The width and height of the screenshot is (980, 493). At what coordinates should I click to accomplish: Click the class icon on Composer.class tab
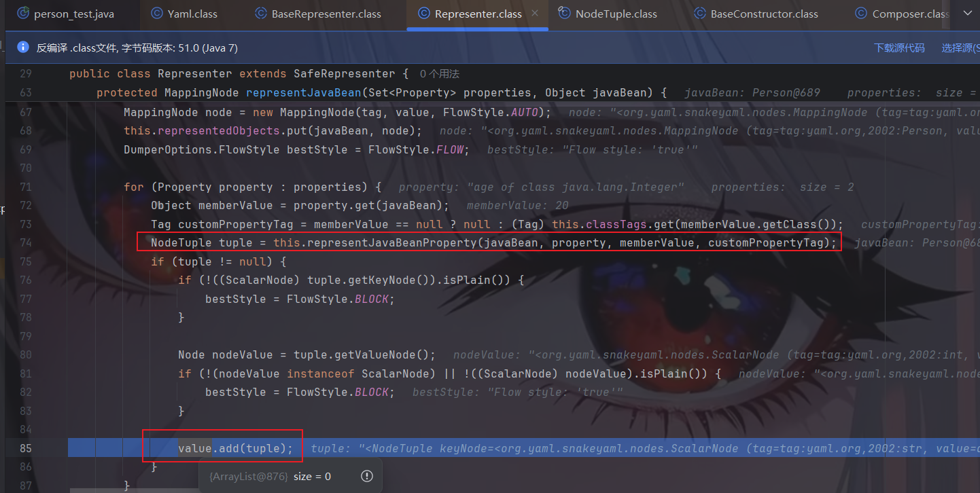pyautogui.click(x=861, y=14)
